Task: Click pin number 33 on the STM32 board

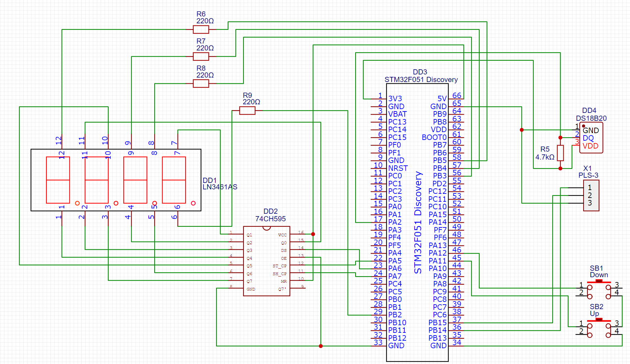Action: pyautogui.click(x=378, y=342)
